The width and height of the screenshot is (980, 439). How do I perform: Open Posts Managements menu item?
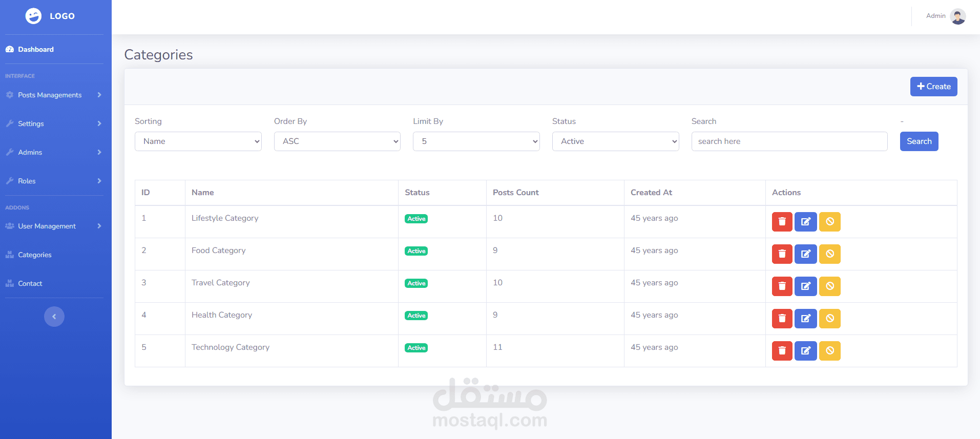point(50,95)
